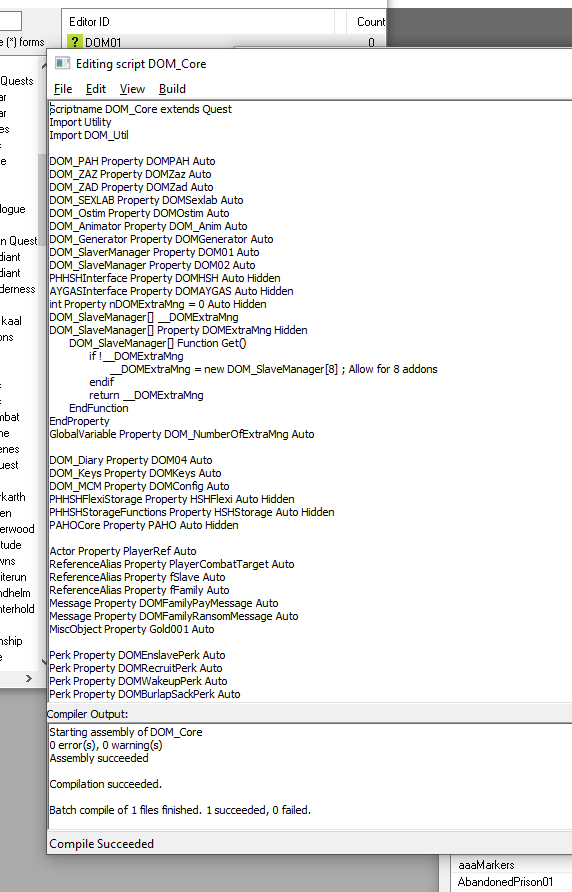Select AbandonedPrison01 in the background cell list
Screen dimensions: 572x892
(505, 882)
